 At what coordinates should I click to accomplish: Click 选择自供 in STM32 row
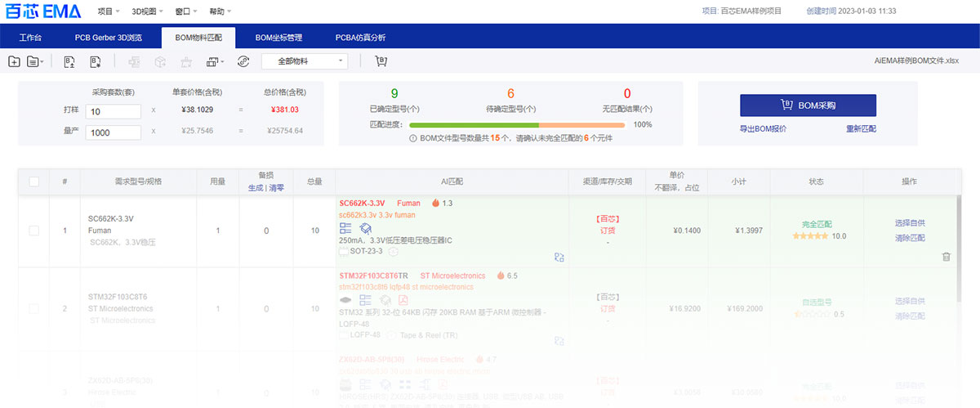tap(910, 301)
